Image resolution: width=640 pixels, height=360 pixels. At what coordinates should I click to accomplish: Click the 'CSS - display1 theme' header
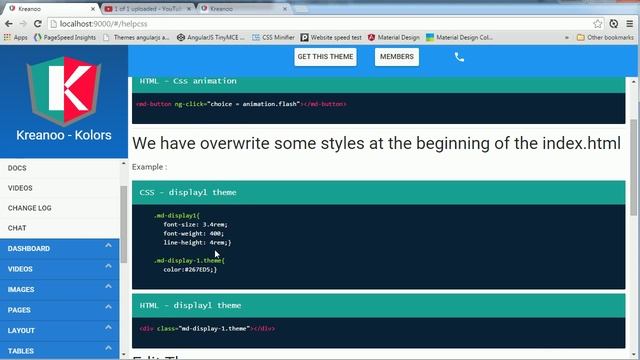tap(378, 192)
